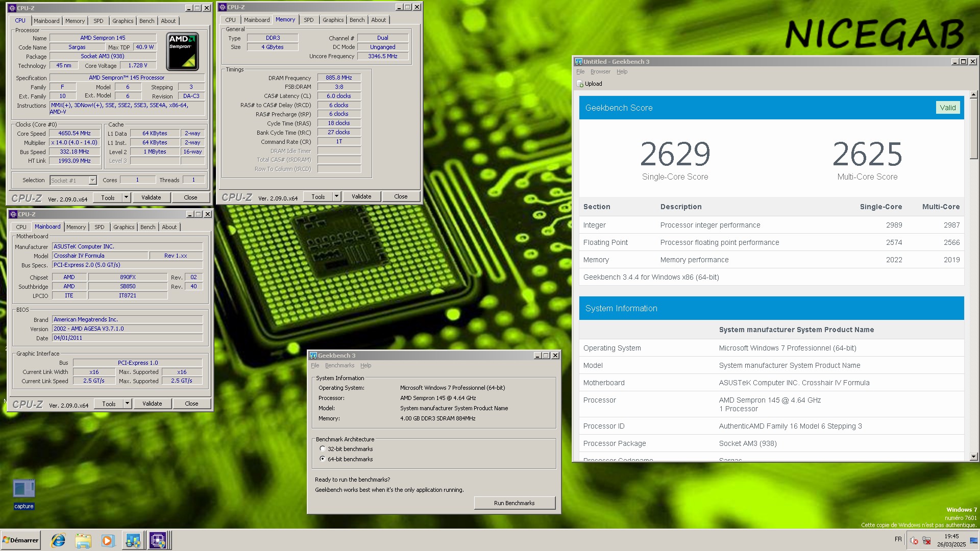Click title bar icon of small Geekbench 3 window
The width and height of the screenshot is (980, 551).
click(313, 356)
